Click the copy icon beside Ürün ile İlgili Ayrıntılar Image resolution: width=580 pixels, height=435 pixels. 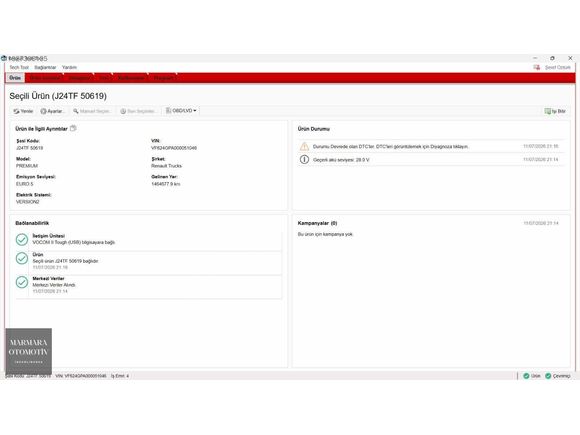coord(73,128)
